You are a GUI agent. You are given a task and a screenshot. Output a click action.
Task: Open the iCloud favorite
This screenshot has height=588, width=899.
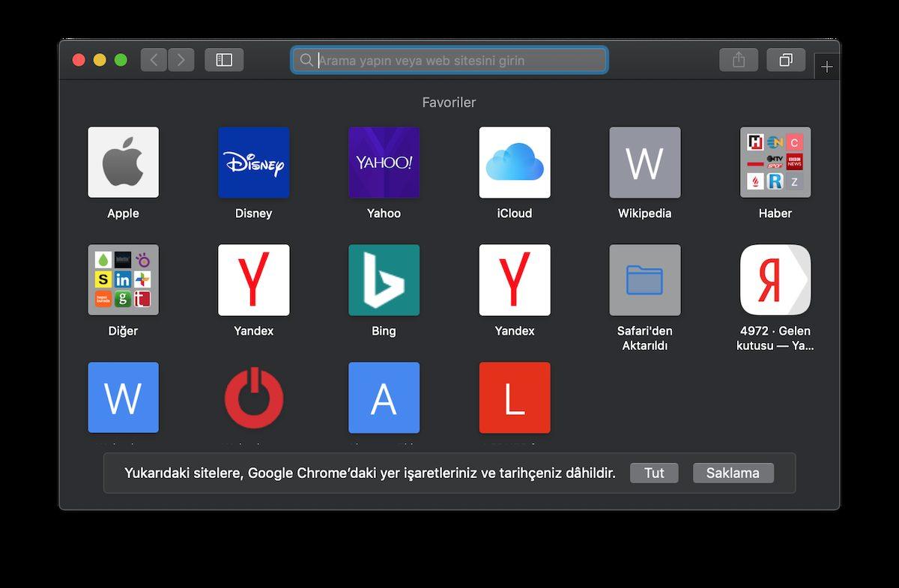tap(515, 163)
